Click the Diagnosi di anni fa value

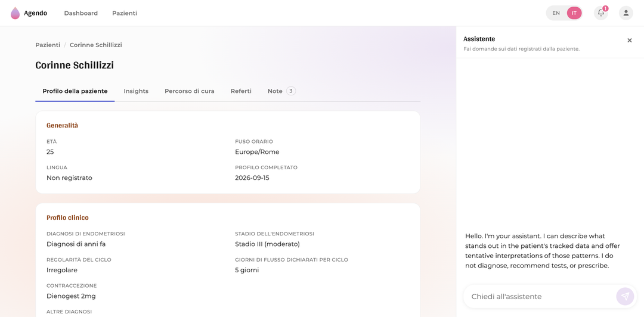76,244
